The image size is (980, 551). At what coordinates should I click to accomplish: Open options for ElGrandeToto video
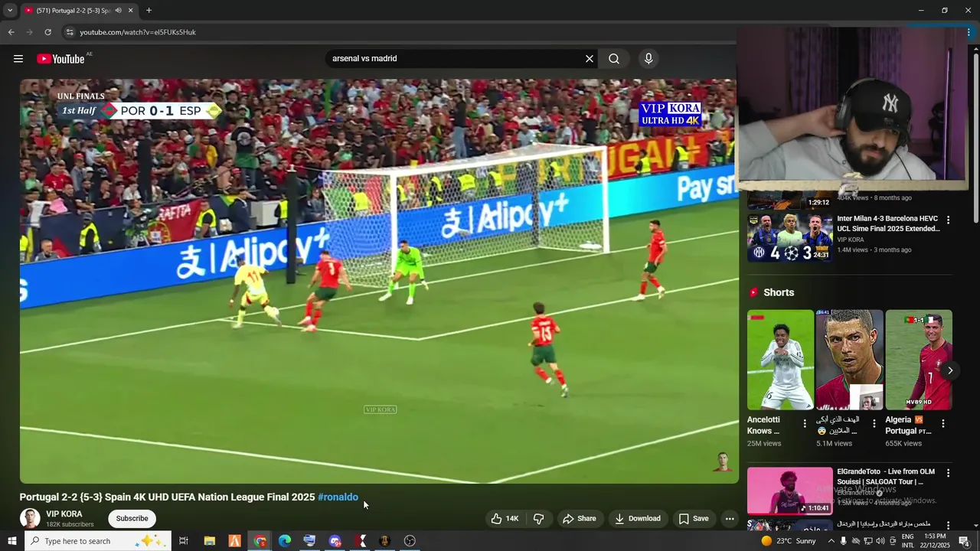point(948,473)
